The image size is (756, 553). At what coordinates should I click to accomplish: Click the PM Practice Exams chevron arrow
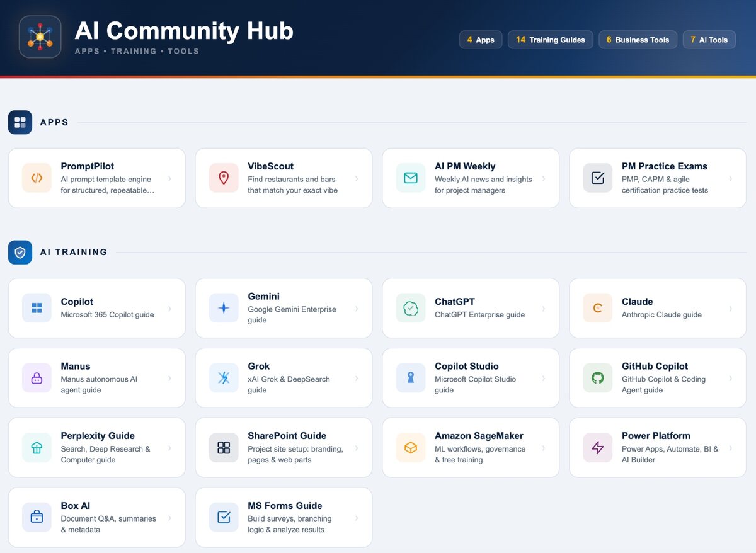pyautogui.click(x=731, y=179)
